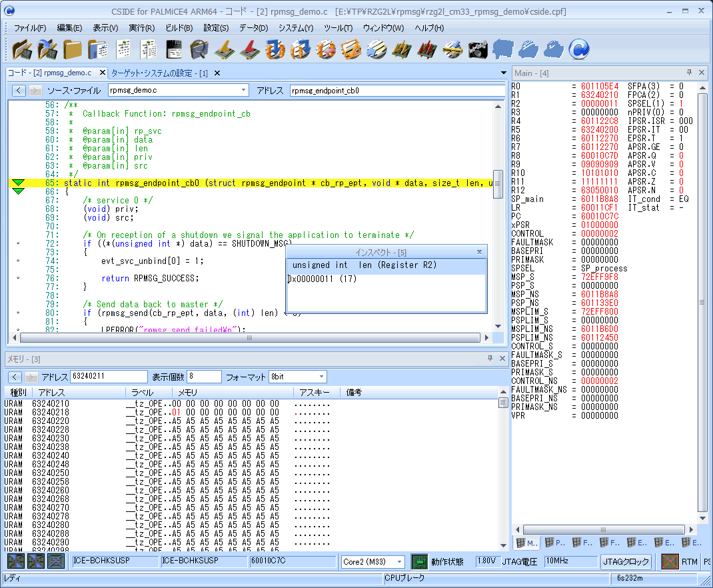
Task: Click the JTAGクロック button
Action: (626, 561)
